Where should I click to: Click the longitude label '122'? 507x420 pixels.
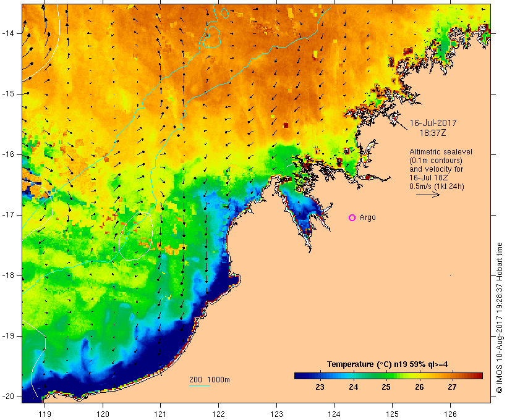coord(219,414)
